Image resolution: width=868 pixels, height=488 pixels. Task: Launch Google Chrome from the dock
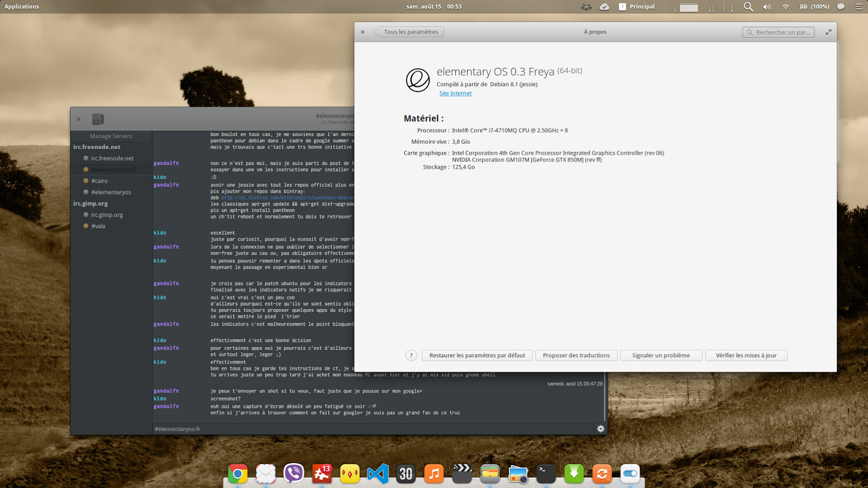pos(238,474)
